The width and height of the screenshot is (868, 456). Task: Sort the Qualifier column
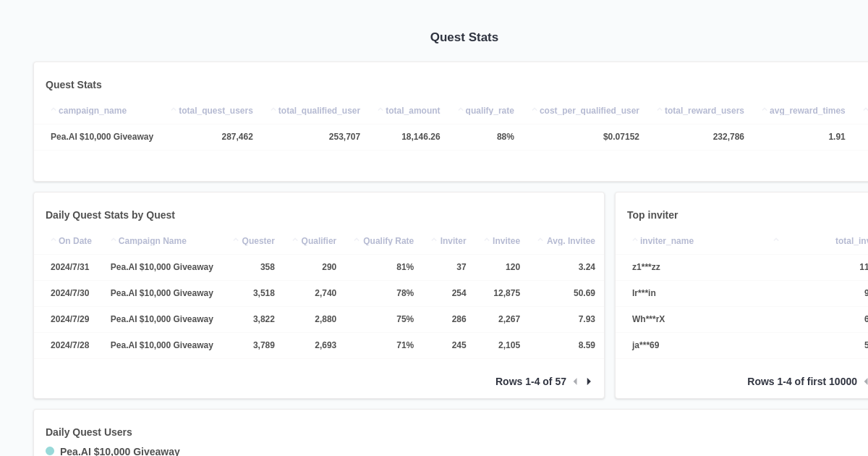tap(318, 241)
